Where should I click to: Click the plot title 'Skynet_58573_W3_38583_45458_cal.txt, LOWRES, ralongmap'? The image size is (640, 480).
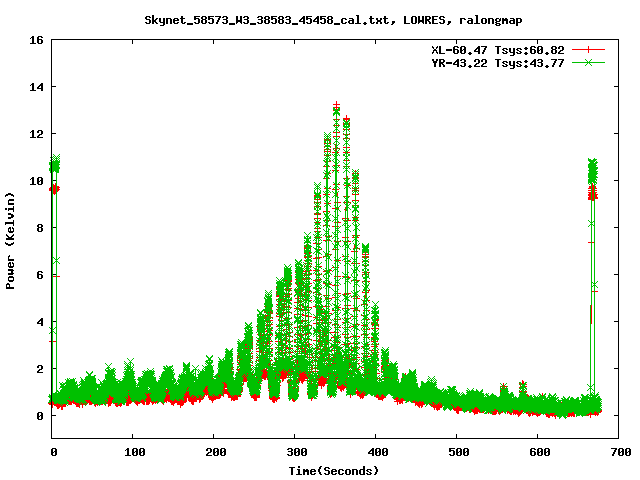click(333, 20)
